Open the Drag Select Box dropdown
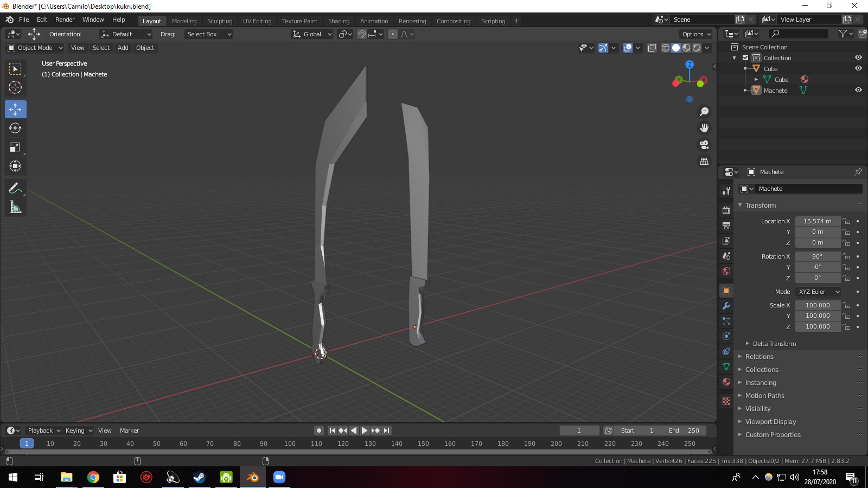 pos(209,34)
